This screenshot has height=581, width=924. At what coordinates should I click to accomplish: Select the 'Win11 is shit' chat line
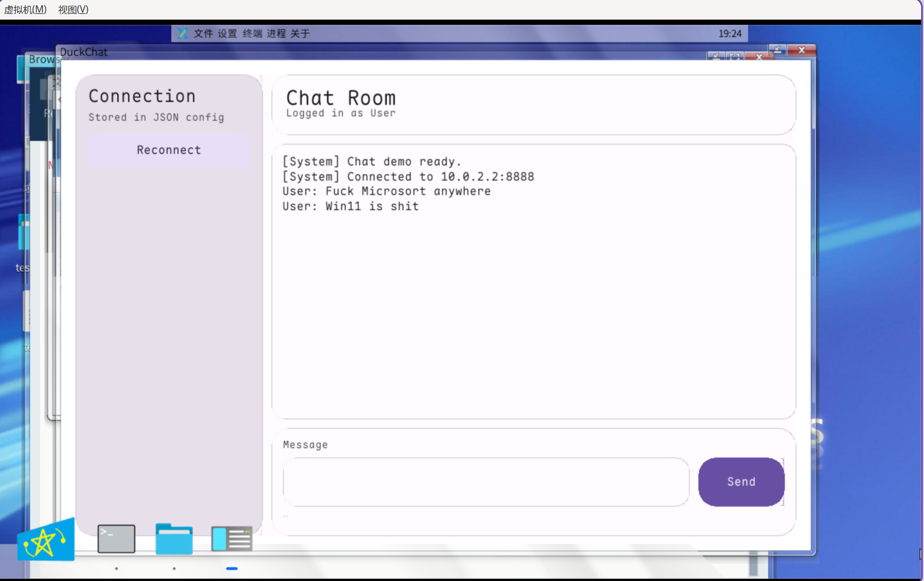[x=351, y=207]
